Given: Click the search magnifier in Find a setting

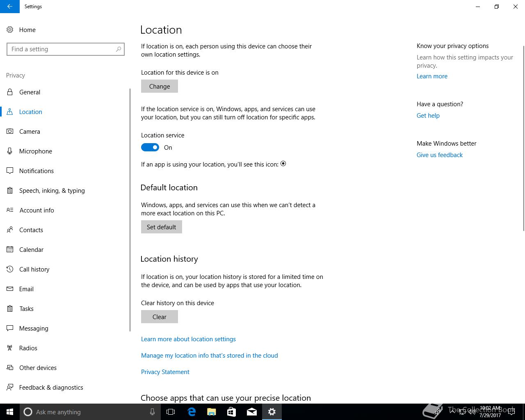Looking at the screenshot, I should (x=119, y=49).
